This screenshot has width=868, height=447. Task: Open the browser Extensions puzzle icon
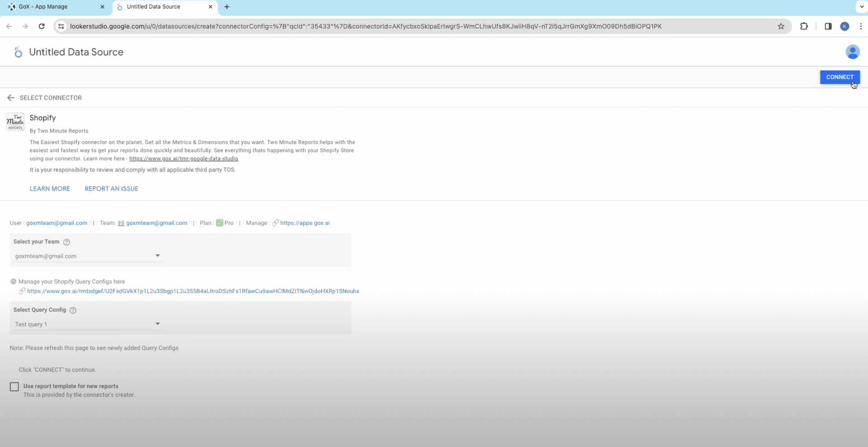click(804, 26)
